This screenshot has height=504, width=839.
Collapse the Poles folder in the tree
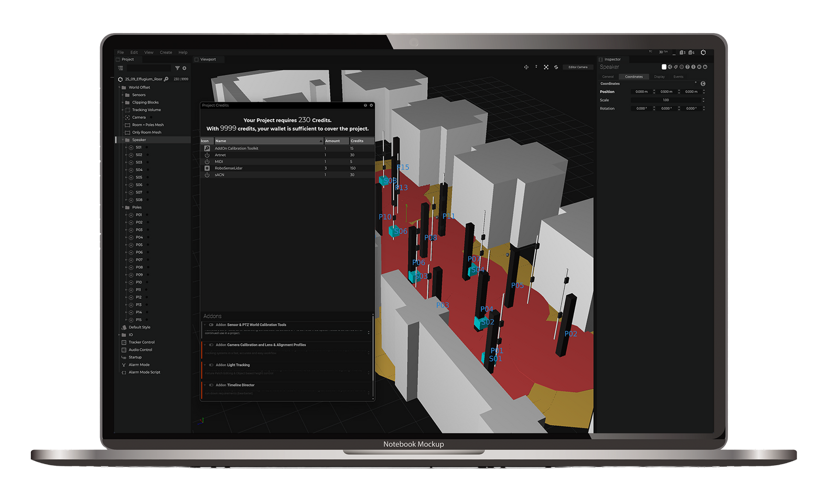click(123, 208)
